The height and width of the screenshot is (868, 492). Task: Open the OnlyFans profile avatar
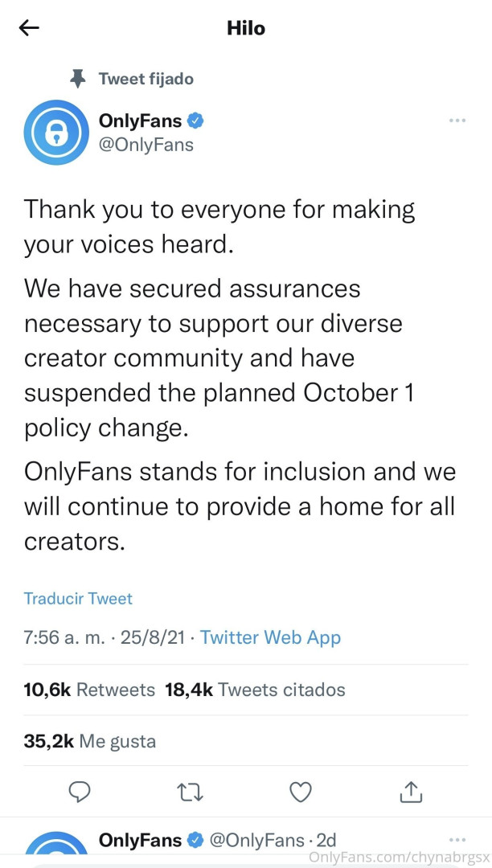[55, 133]
